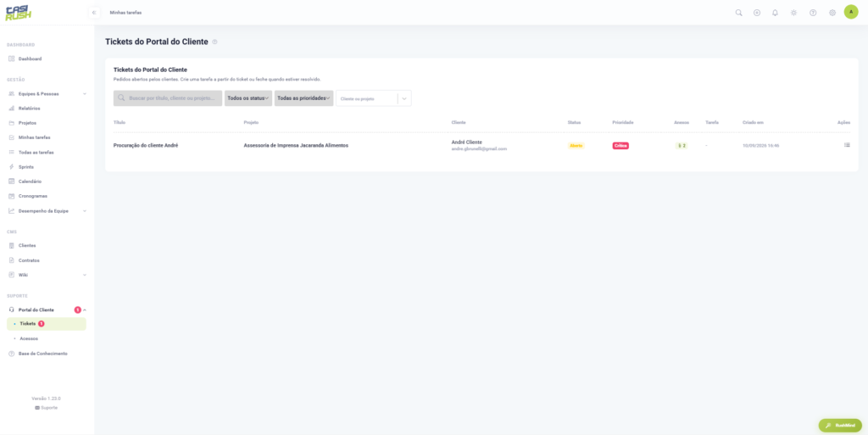Screen dimensions: 868x435
Task: Click the Cliente ou projeto combo field
Action: 366,98
